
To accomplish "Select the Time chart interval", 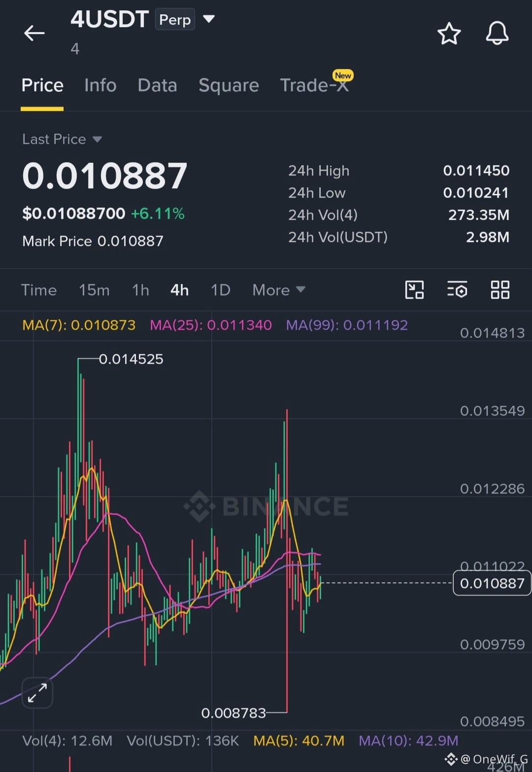I will coord(39,290).
